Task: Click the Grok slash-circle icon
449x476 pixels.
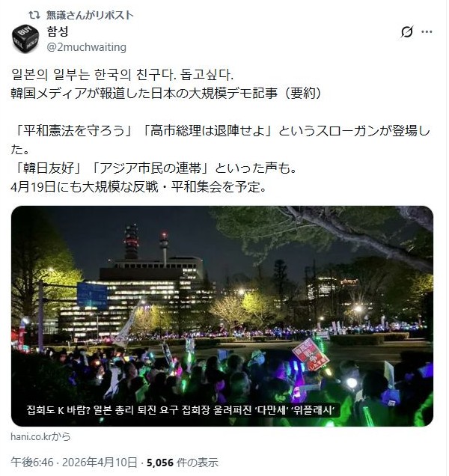Action: [406, 31]
